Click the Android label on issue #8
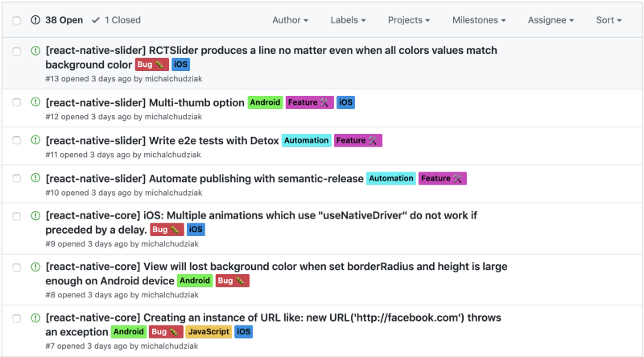644x357 pixels. pyautogui.click(x=195, y=280)
